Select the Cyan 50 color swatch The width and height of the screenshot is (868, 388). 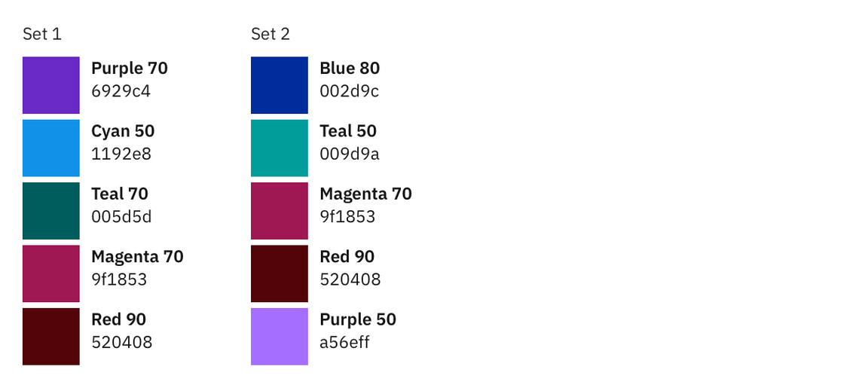pos(50,148)
